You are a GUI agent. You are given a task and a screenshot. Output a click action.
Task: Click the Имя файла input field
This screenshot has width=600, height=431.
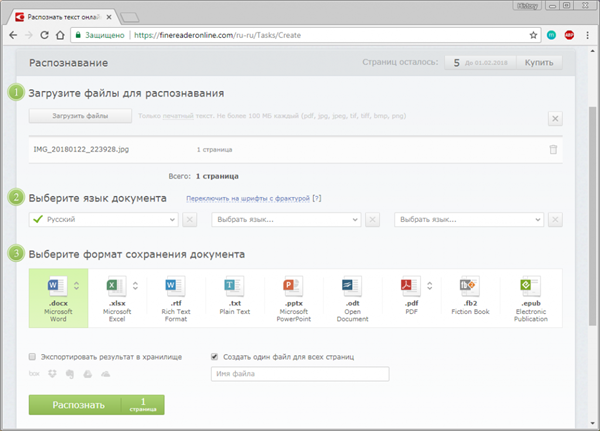300,374
